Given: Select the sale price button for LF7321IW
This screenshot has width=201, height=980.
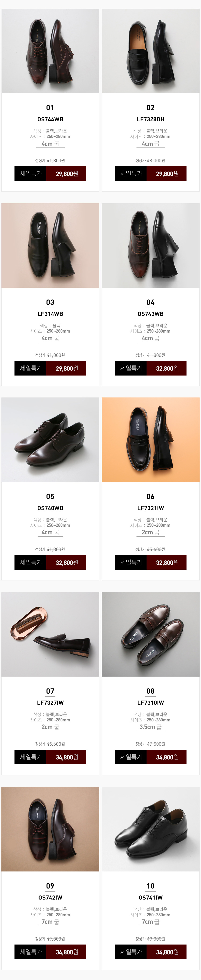Looking at the screenshot, I should [150, 562].
